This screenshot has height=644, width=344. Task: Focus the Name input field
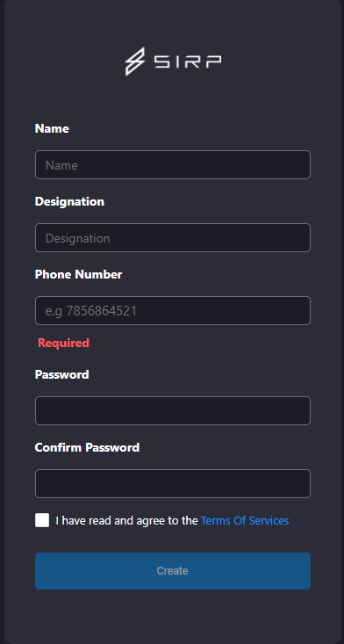[x=173, y=164]
